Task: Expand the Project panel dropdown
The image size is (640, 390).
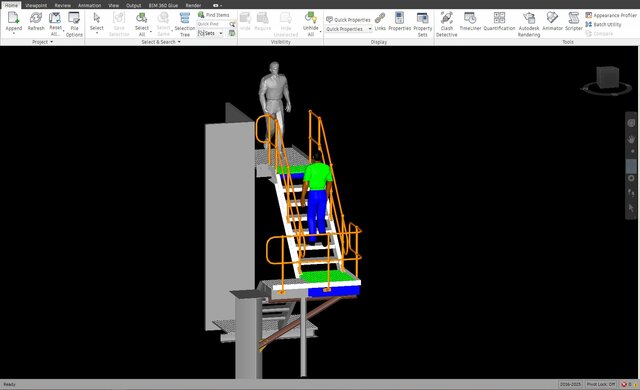Action: (x=42, y=42)
